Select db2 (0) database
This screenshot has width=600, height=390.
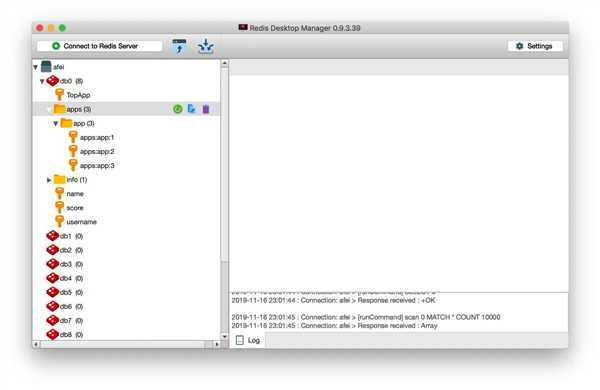[71, 250]
